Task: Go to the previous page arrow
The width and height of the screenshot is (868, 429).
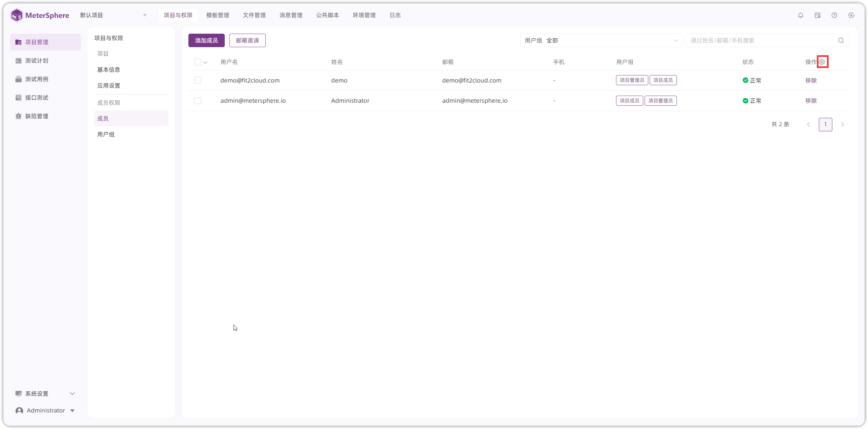Action: [808, 125]
